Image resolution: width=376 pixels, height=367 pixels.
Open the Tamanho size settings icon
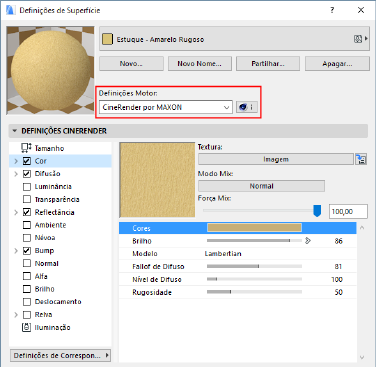click(26, 148)
